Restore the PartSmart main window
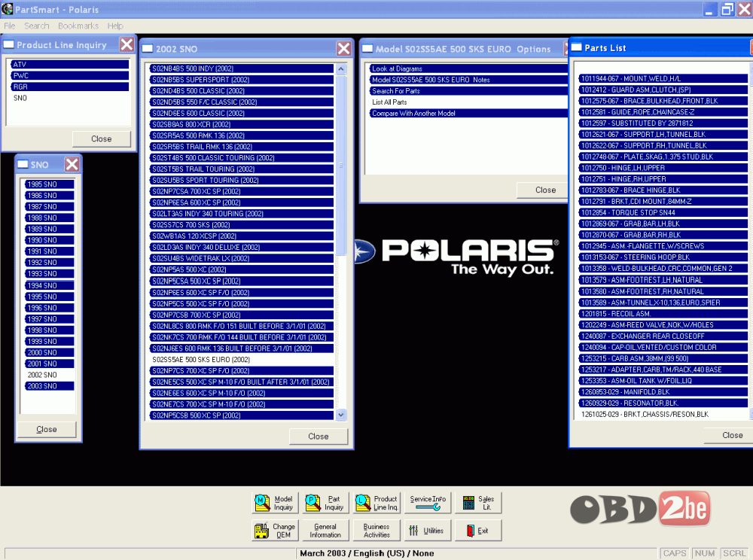Viewport: 753px width, 560px height. 727,9
